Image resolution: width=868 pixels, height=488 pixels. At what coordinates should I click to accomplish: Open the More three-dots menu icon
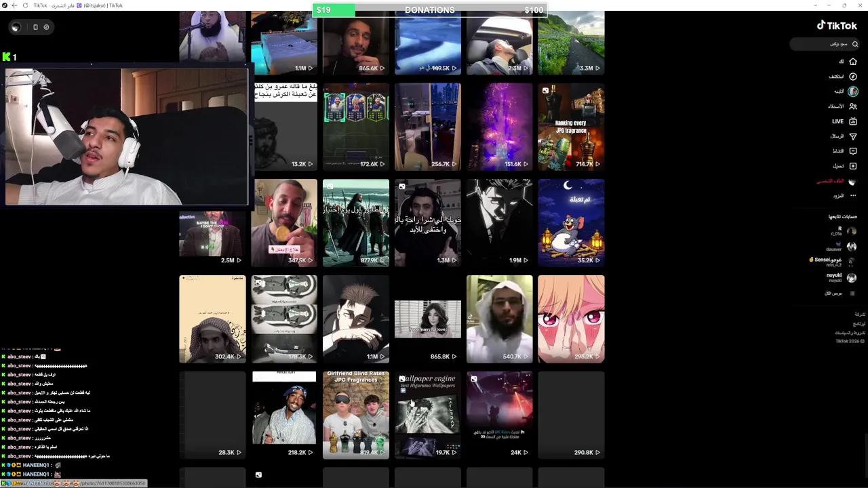[853, 196]
